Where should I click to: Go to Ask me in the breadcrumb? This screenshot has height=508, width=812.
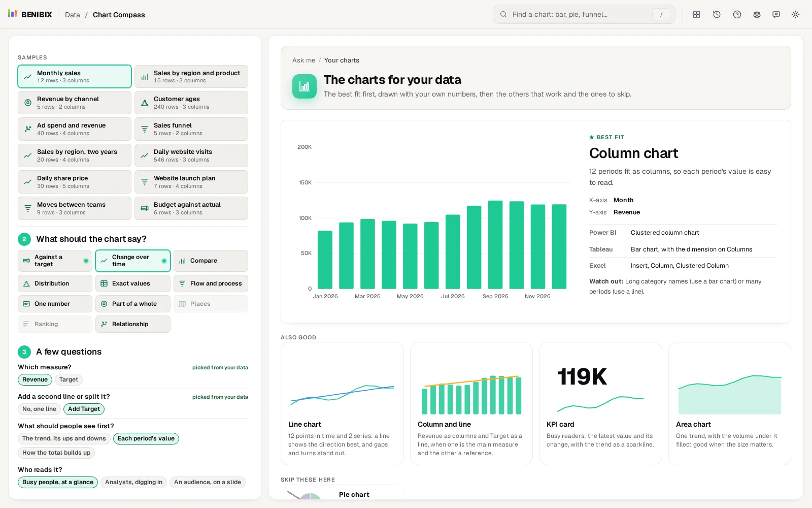pos(303,60)
